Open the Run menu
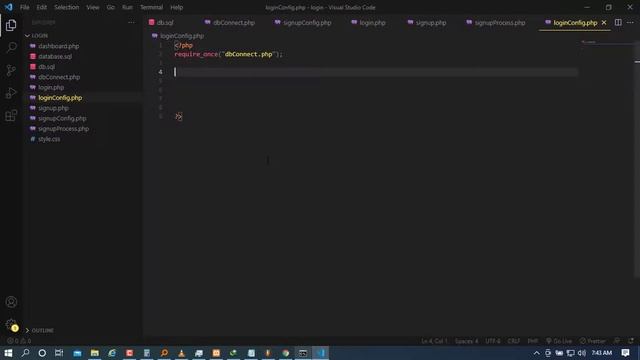640x360 pixels. tap(127, 7)
